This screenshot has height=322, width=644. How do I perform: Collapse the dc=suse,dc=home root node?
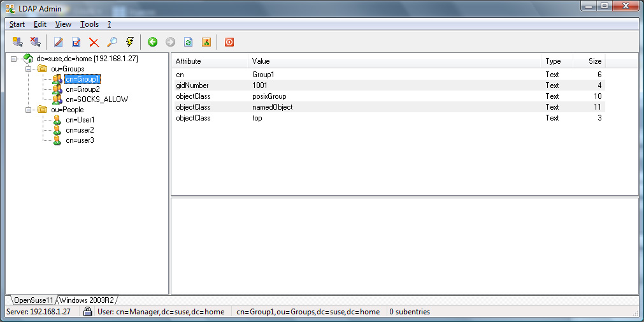tap(13, 59)
